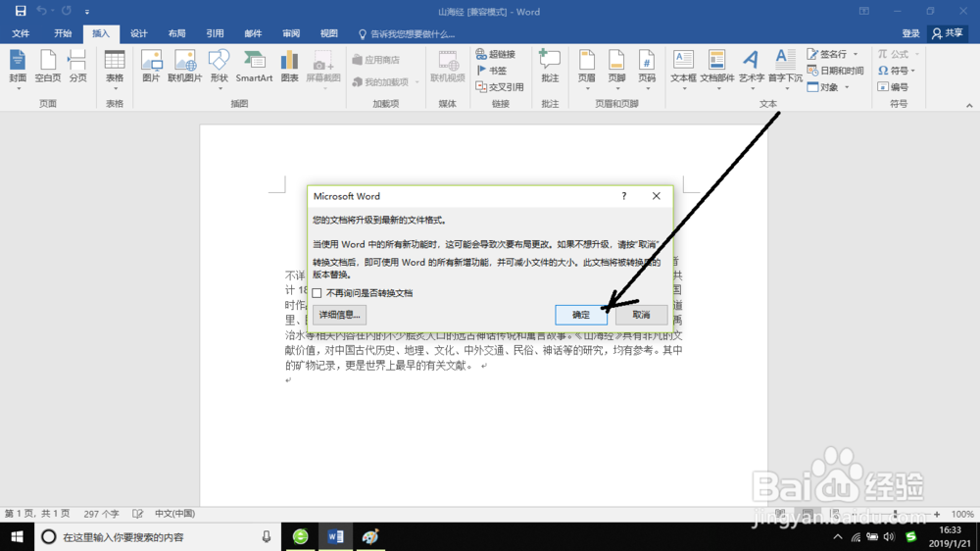The width and height of the screenshot is (980, 551).
Task: Open the Customize Quick Access Toolbar dropdown
Action: (x=87, y=11)
